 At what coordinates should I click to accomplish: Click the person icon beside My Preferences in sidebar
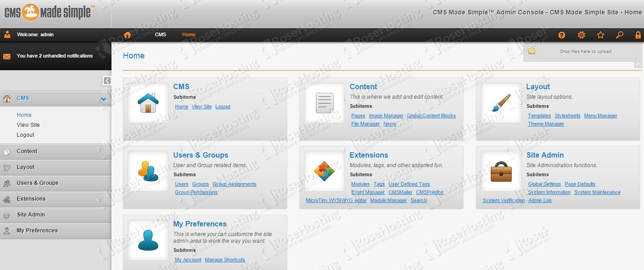[7, 231]
